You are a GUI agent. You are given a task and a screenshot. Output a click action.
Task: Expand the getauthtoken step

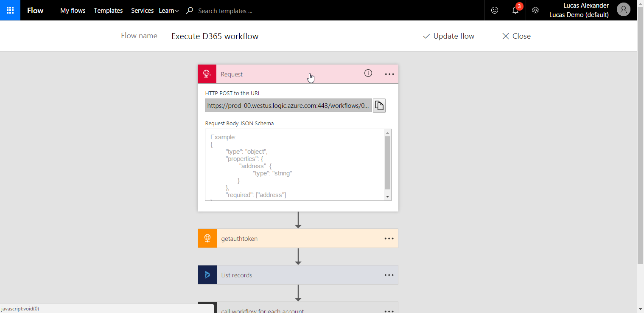pos(298,238)
